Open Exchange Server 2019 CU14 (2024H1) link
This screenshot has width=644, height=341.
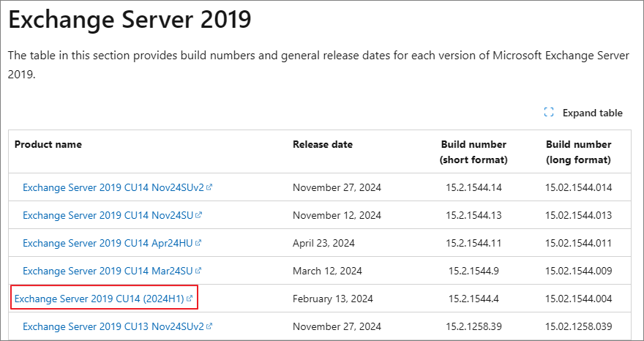tap(103, 299)
